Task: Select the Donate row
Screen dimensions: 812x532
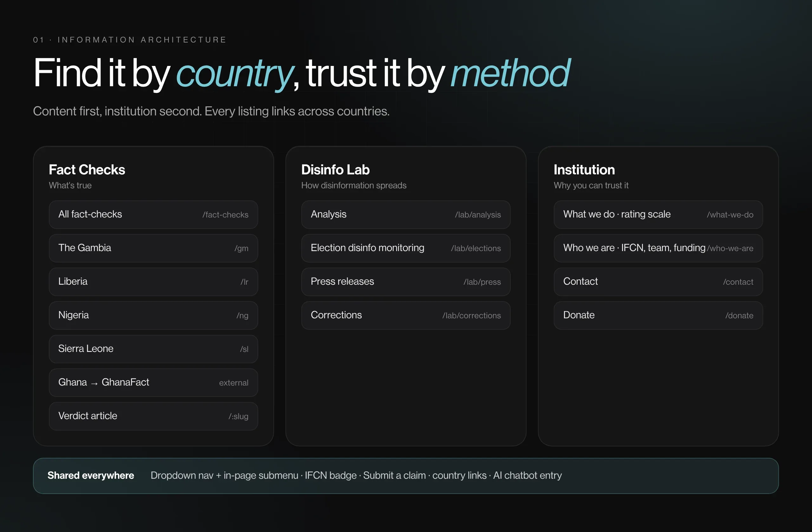Action: [658, 315]
